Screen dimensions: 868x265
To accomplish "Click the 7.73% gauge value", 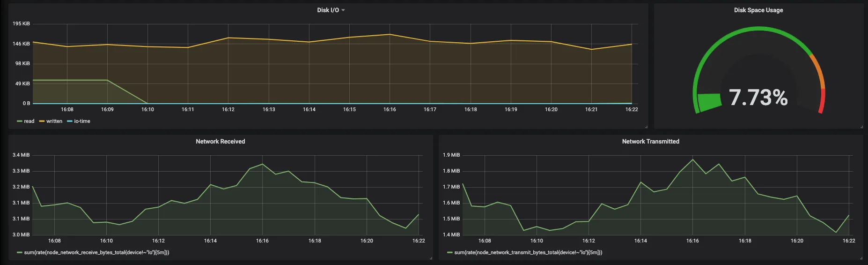I will click(758, 98).
